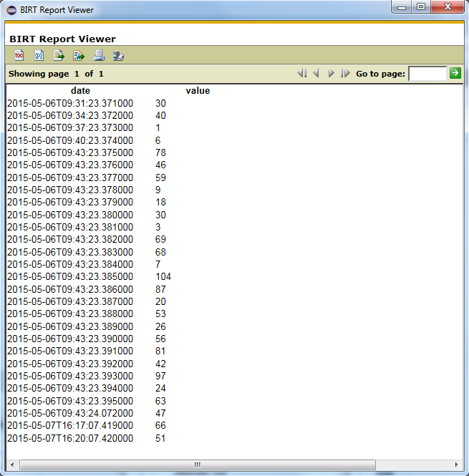This screenshot has width=469, height=476.
Task: Select date 2015-05-06T09:43:23.390000
Action: [70, 339]
